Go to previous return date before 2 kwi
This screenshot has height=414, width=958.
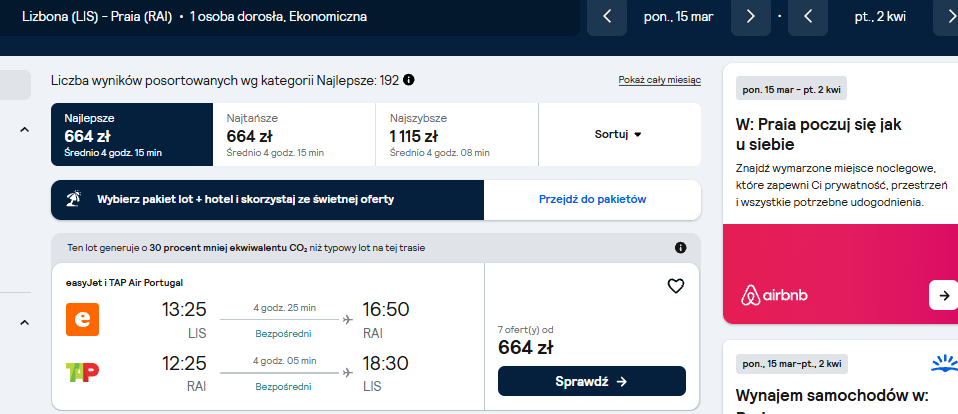pyautogui.click(x=808, y=16)
